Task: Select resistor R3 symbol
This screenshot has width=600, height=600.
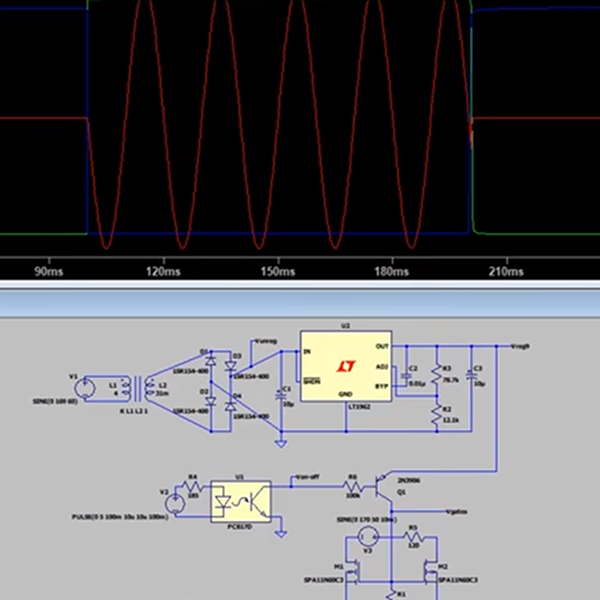Action: 437,375
